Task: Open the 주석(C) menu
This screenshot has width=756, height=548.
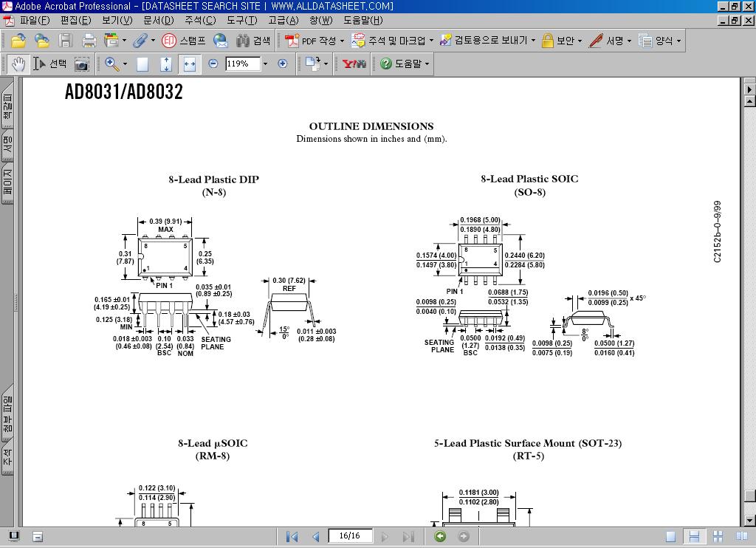Action: pyautogui.click(x=200, y=20)
